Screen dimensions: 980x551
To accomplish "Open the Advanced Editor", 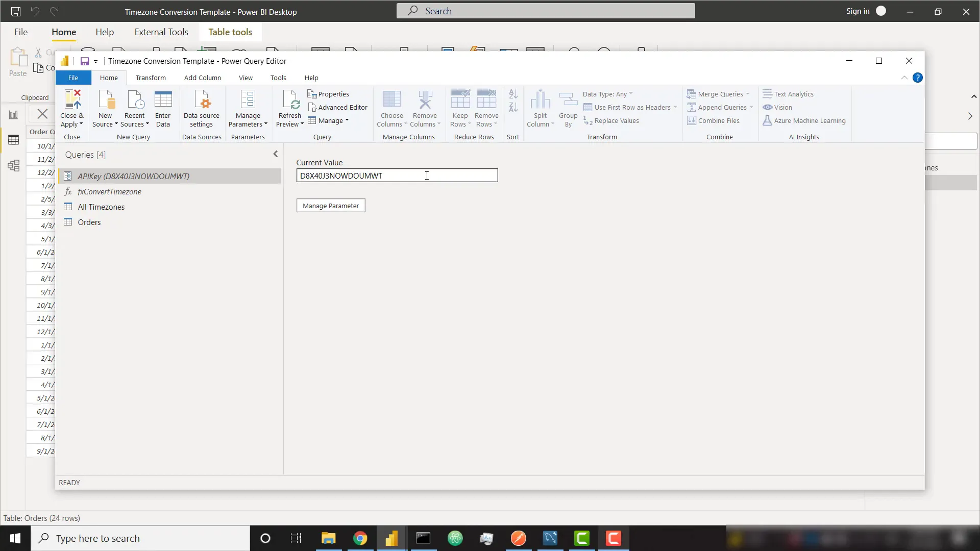I will coord(338,107).
